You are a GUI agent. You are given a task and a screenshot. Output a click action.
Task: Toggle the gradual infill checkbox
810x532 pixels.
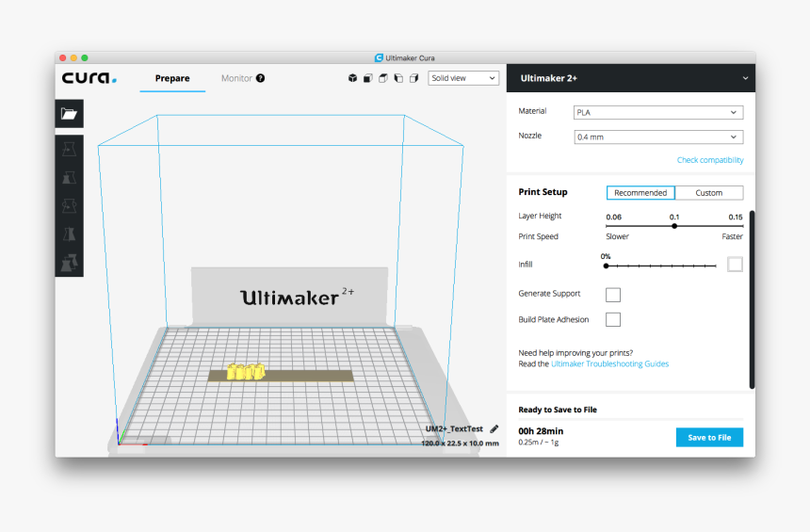tap(735, 264)
